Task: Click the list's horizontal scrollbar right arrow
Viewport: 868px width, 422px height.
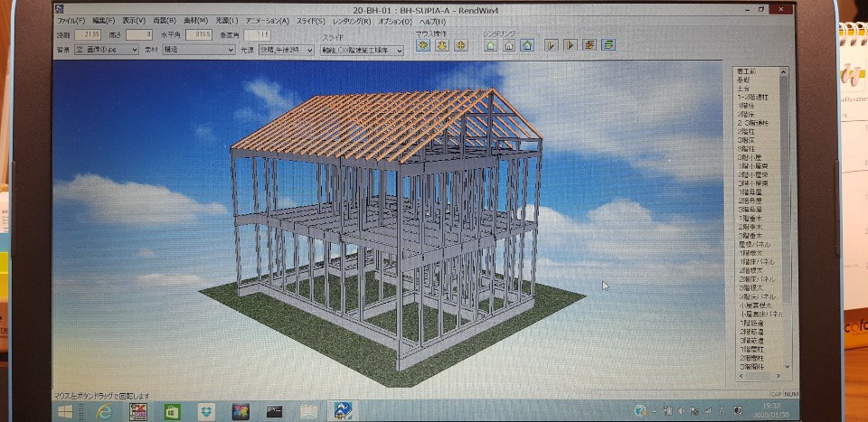Action: (778, 376)
